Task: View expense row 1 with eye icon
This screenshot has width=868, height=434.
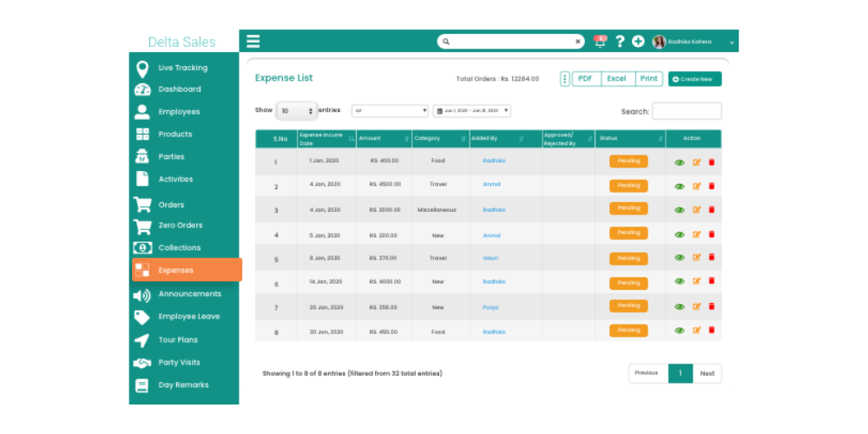Action: 680,163
